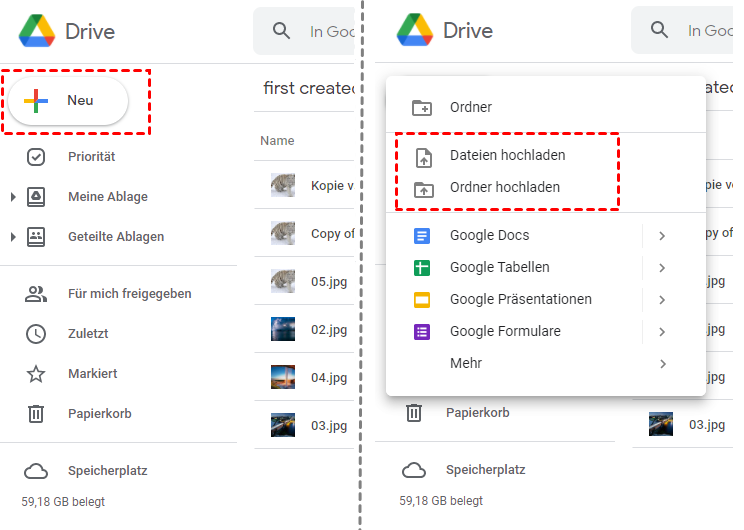Open the Google Docs submenu arrow
The height and width of the screenshot is (530, 744).
point(662,236)
